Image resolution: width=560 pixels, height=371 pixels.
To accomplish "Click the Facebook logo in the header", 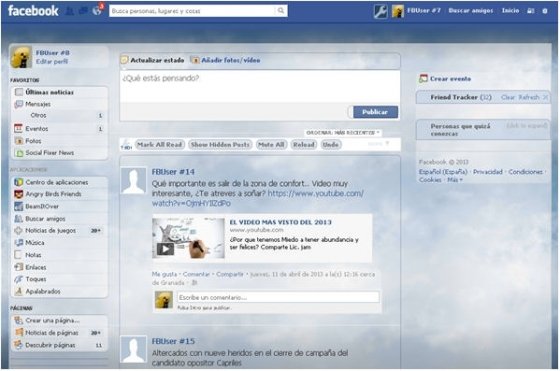I will pyautogui.click(x=33, y=11).
